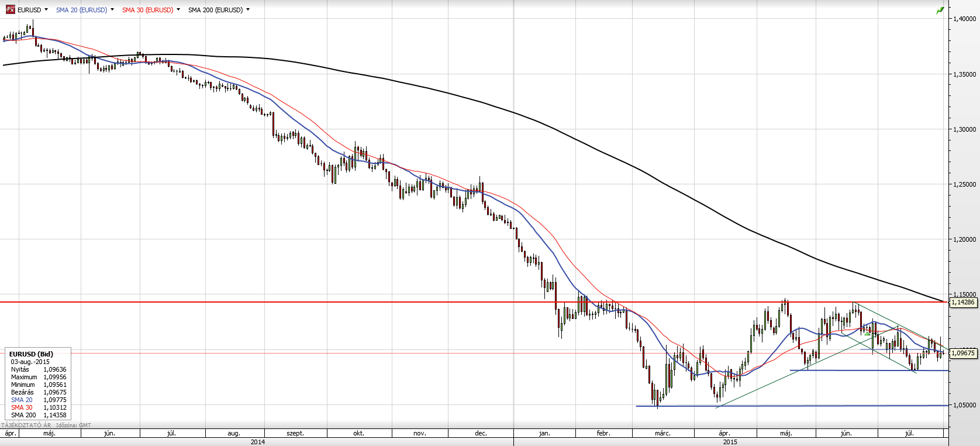
Task: Click the green chart icon in top-right corner
Action: 940,11
